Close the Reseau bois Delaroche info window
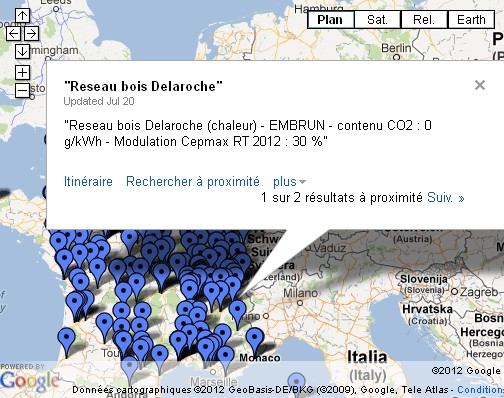Image resolution: width=504 pixels, height=398 pixels. (480, 85)
